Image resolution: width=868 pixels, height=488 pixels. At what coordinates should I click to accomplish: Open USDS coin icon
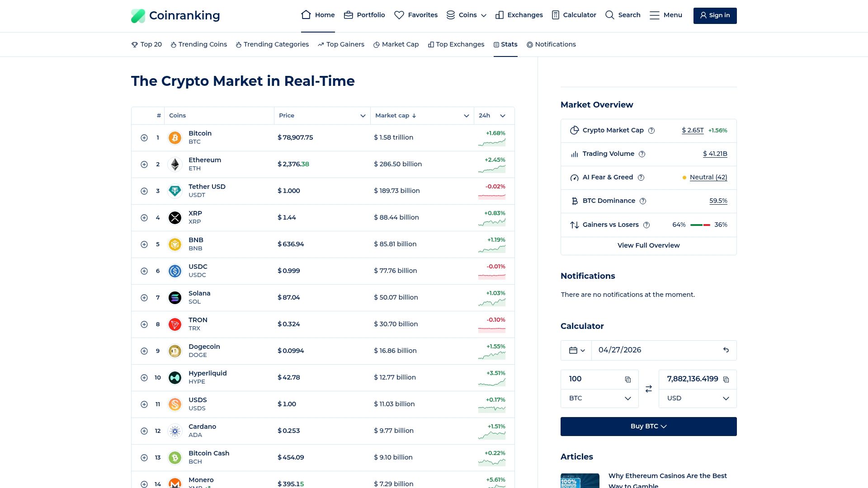pos(175,404)
